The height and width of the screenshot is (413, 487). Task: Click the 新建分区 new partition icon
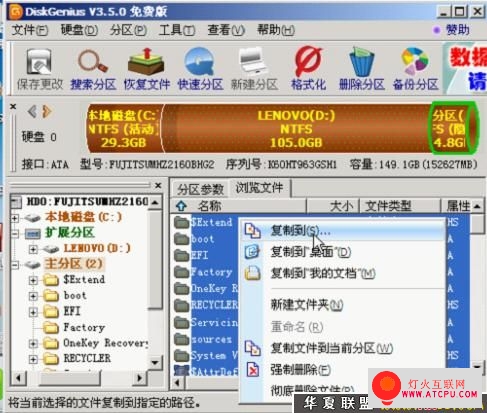pyautogui.click(x=254, y=69)
